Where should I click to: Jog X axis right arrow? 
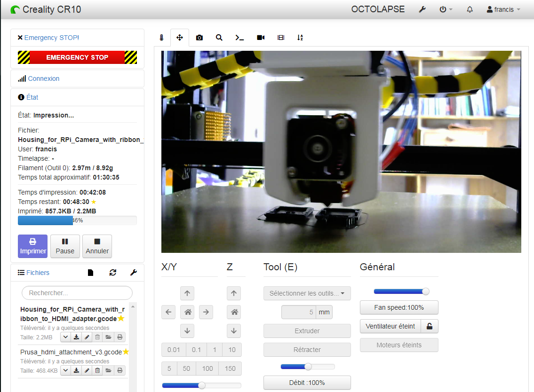click(206, 312)
